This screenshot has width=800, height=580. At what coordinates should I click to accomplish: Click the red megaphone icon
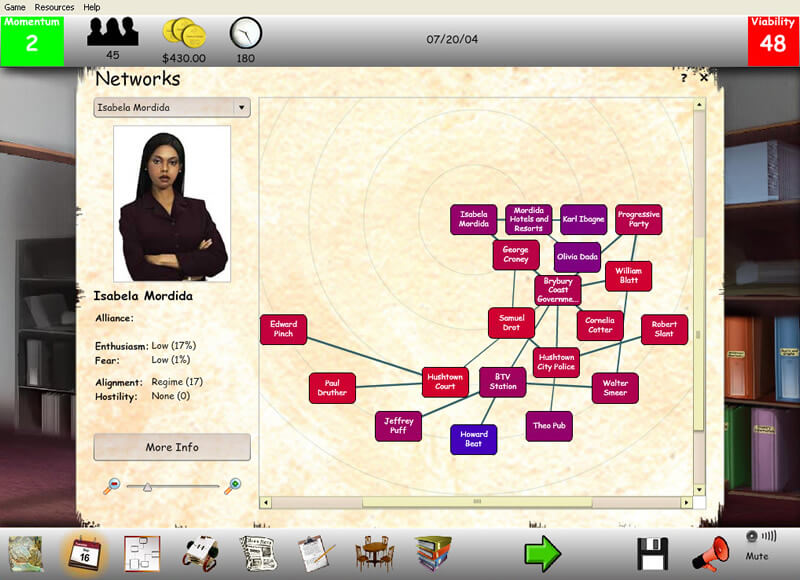tap(710, 553)
